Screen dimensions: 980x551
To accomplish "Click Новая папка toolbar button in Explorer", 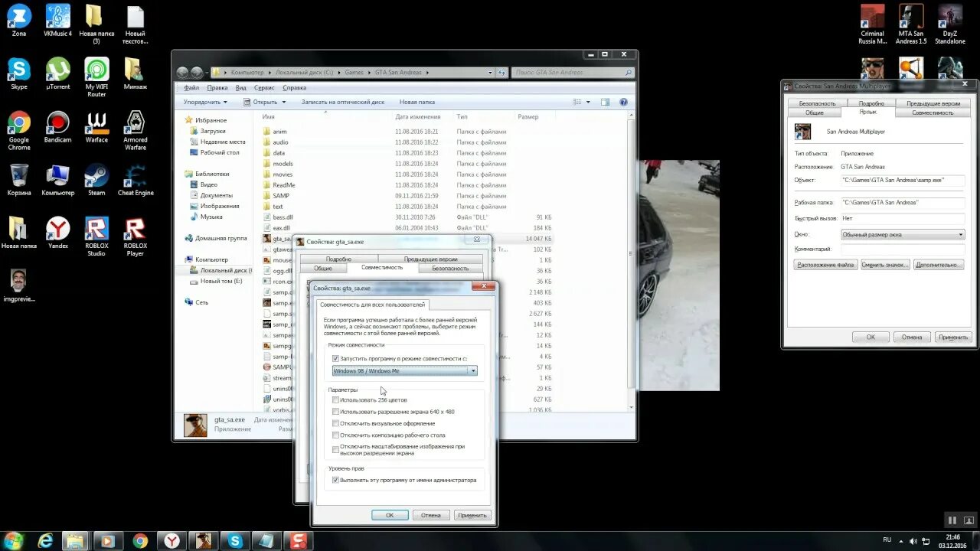I will 417,102.
